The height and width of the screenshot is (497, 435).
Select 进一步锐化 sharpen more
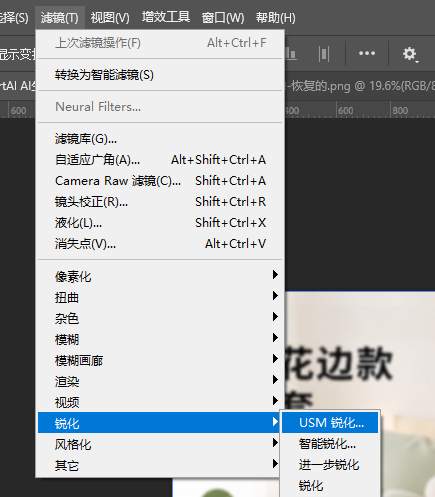point(330,465)
